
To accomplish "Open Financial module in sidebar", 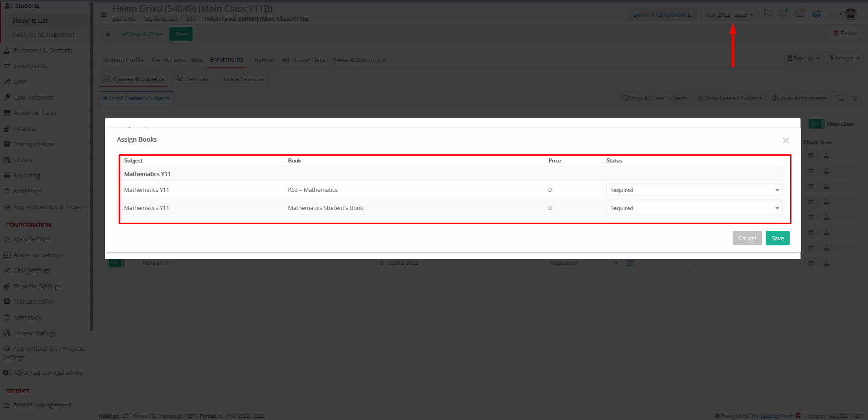I will 25,129.
